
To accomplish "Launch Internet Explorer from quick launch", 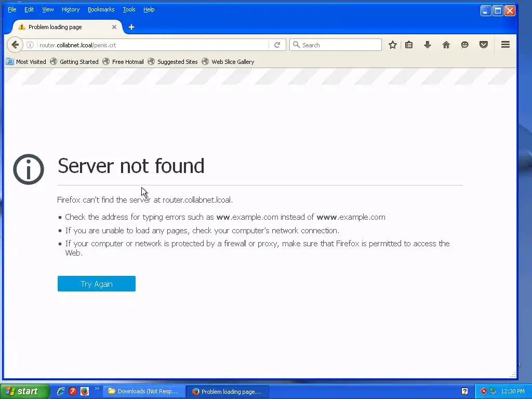I will coord(61,391).
